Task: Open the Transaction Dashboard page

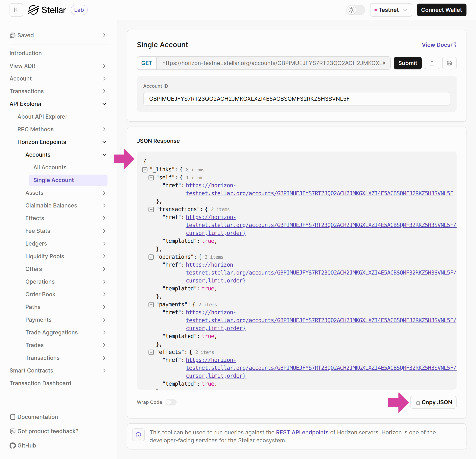Action: click(x=40, y=383)
